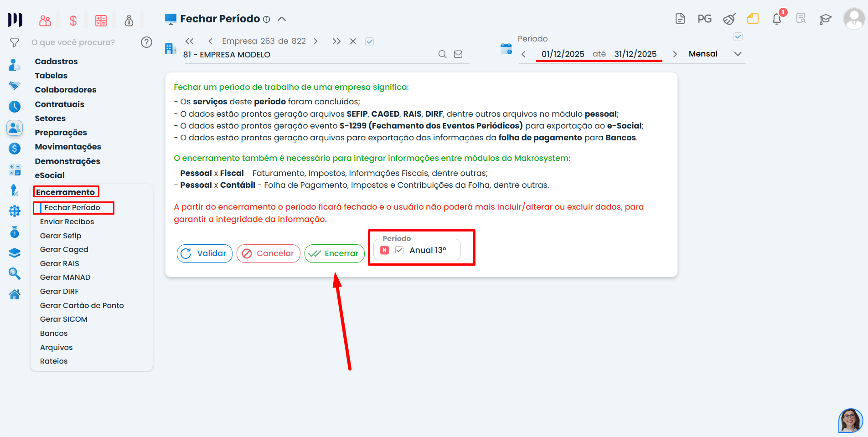868x437 pixels.
Task: Go to the next period arrow
Action: pyautogui.click(x=675, y=54)
